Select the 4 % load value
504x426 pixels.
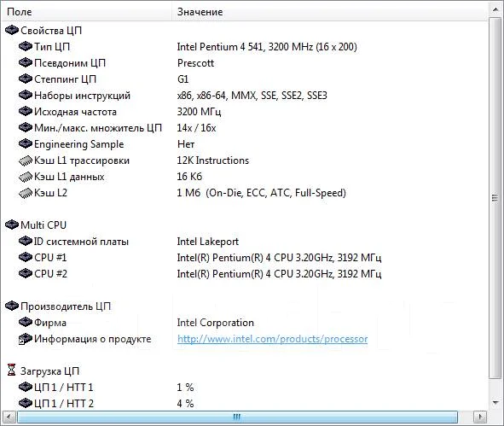click(185, 403)
